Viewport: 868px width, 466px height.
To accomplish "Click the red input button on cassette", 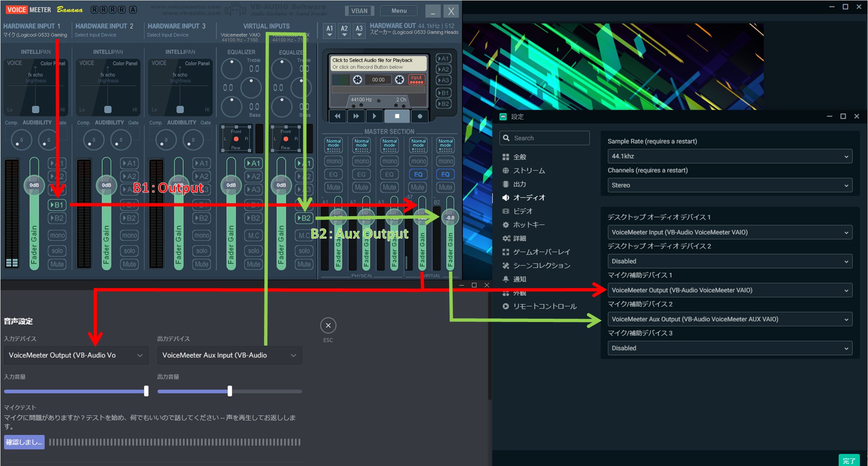I will point(416,79).
